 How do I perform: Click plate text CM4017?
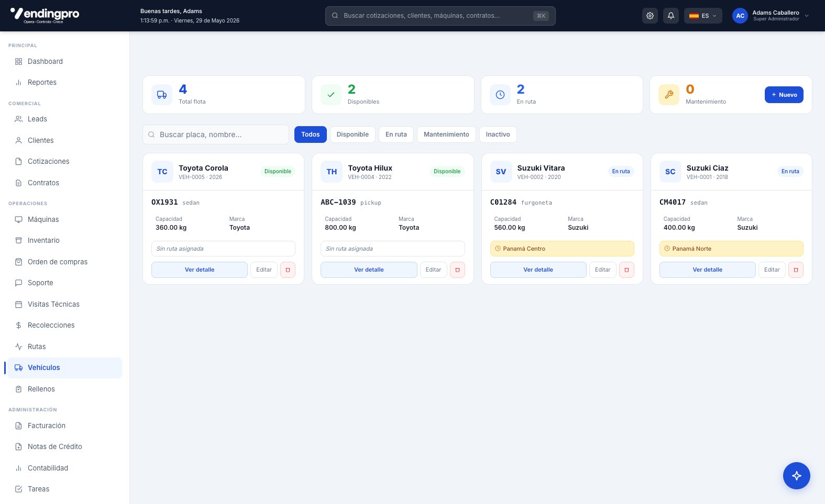pyautogui.click(x=673, y=202)
